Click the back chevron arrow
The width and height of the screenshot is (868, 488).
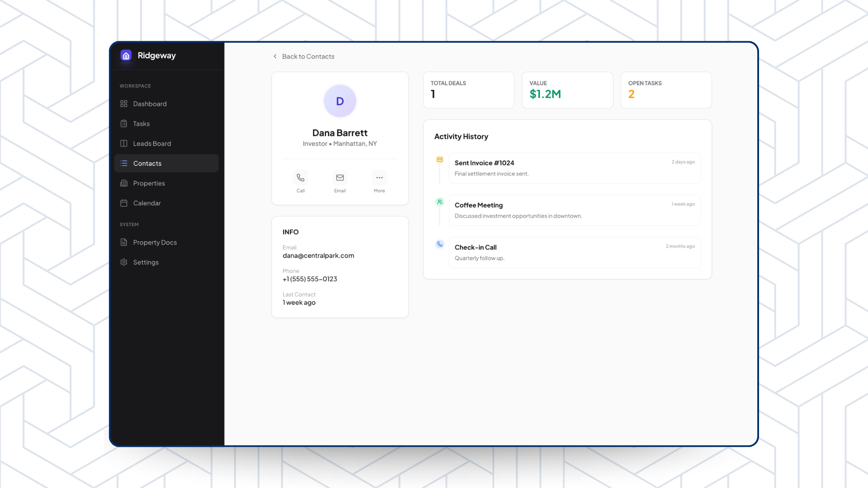[x=275, y=56]
